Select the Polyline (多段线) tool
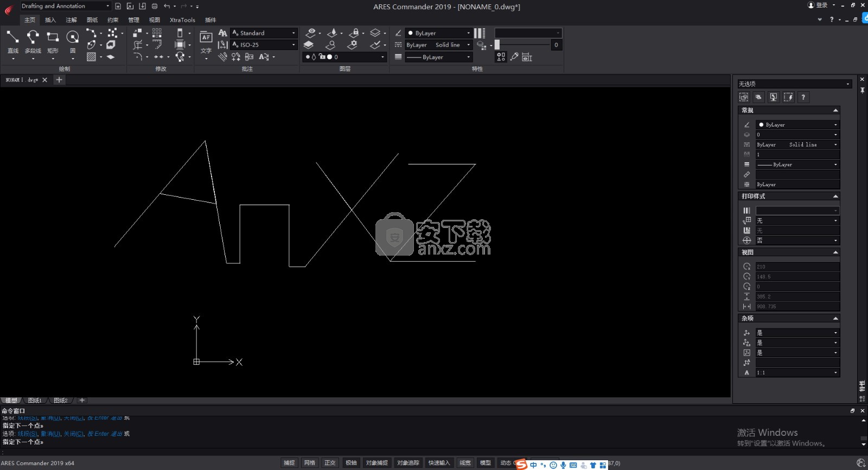 click(33, 37)
